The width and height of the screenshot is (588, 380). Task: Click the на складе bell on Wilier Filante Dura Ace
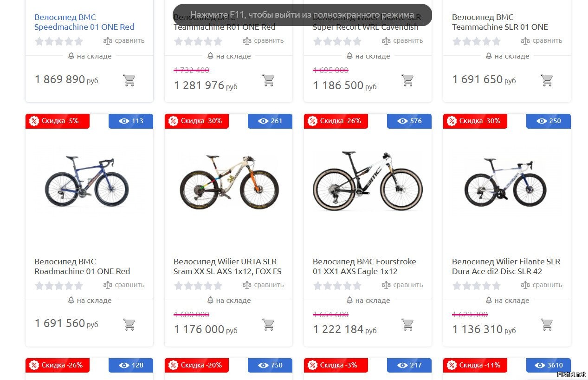click(488, 300)
